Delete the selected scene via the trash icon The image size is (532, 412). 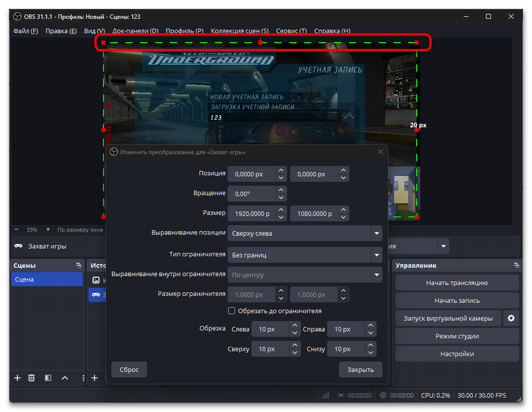[x=31, y=378]
